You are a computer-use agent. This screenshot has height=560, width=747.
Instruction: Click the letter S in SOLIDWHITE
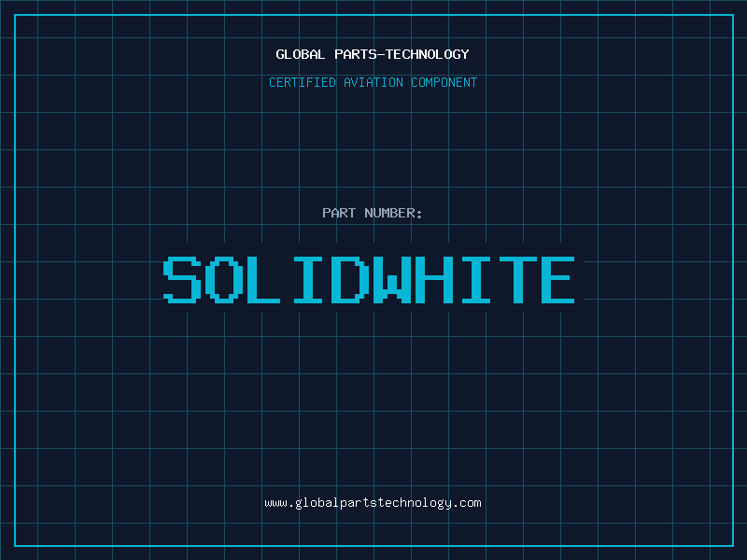coord(183,280)
